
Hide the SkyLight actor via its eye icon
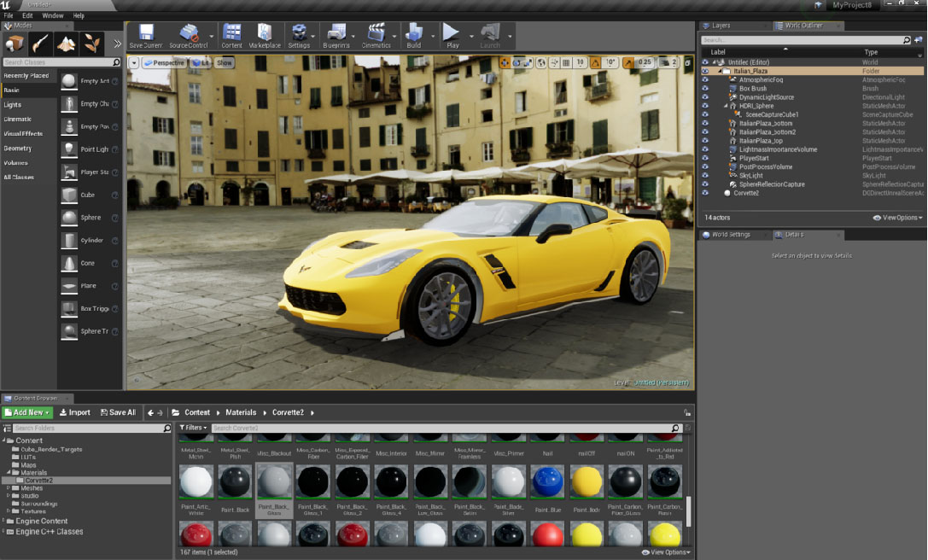705,176
